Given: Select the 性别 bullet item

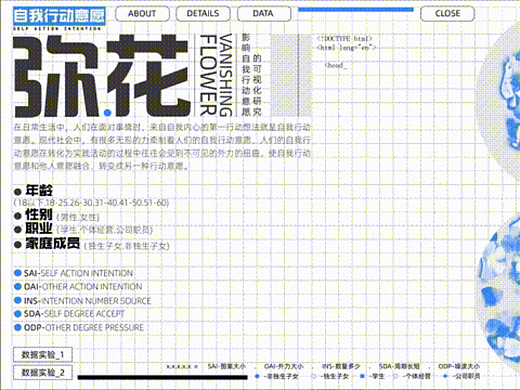Looking at the screenshot, I should (x=33, y=215).
